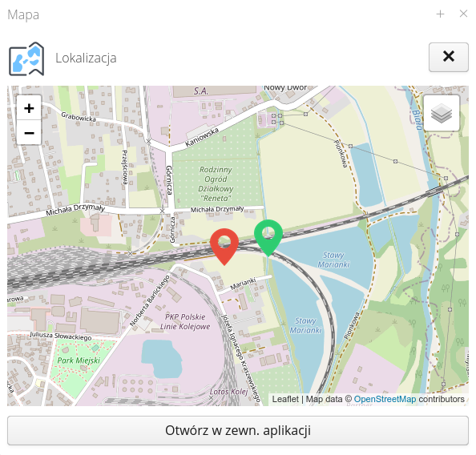Expand the Mapa panel using plus icon

click(440, 14)
